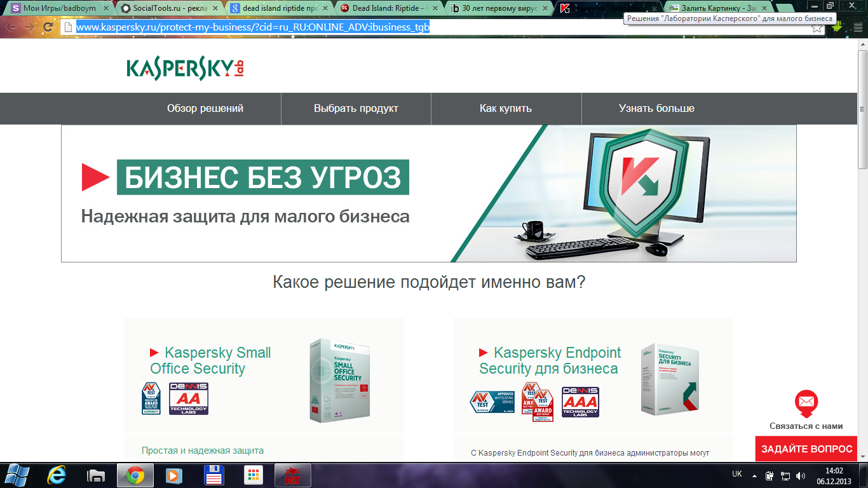Click the colored grid taskbar icon
868x488 pixels.
pos(254,475)
